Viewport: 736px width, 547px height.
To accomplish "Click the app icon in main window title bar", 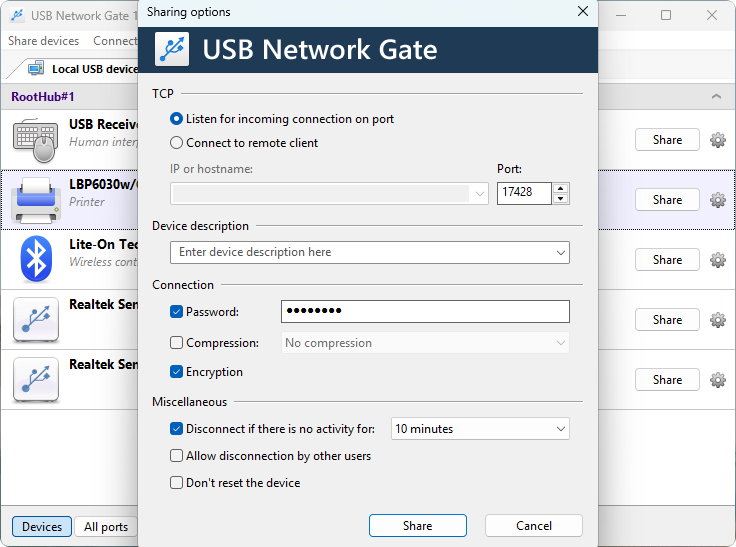I will tap(17, 15).
